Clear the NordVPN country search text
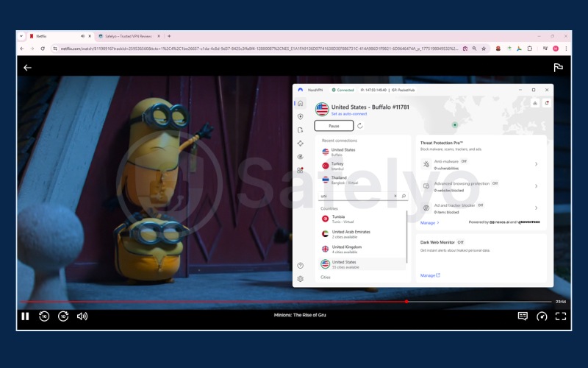 (x=395, y=196)
